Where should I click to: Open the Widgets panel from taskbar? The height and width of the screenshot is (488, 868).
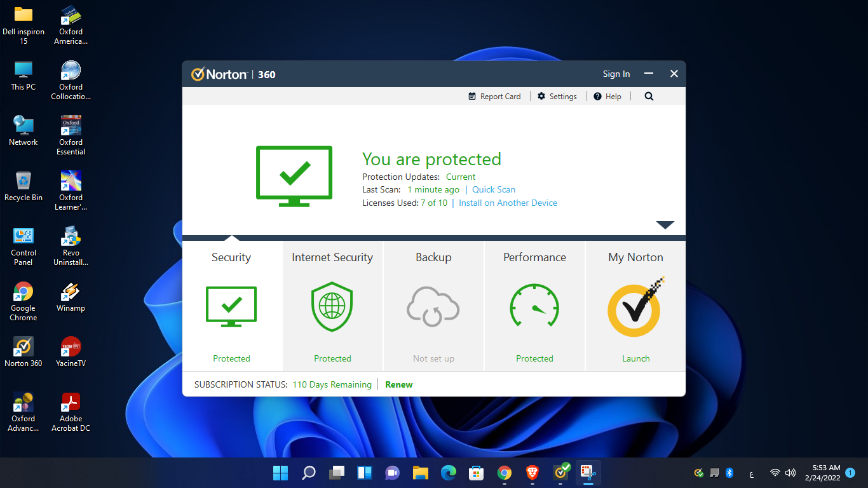pos(365,473)
